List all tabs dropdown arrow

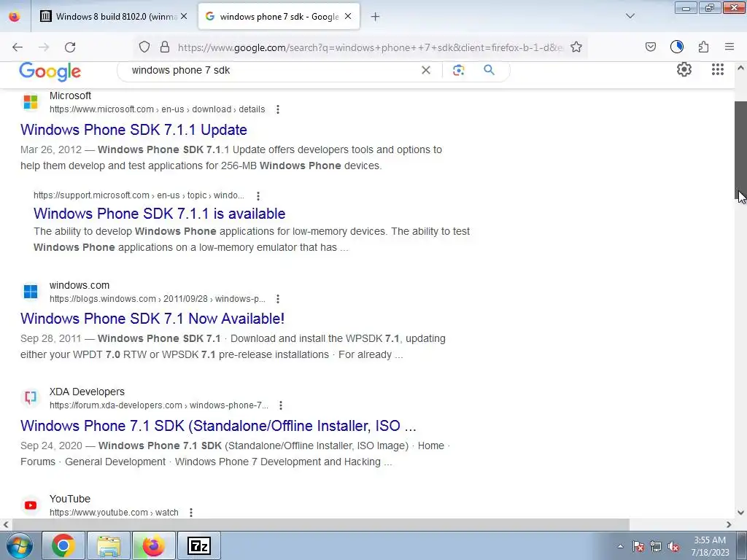[x=630, y=16]
